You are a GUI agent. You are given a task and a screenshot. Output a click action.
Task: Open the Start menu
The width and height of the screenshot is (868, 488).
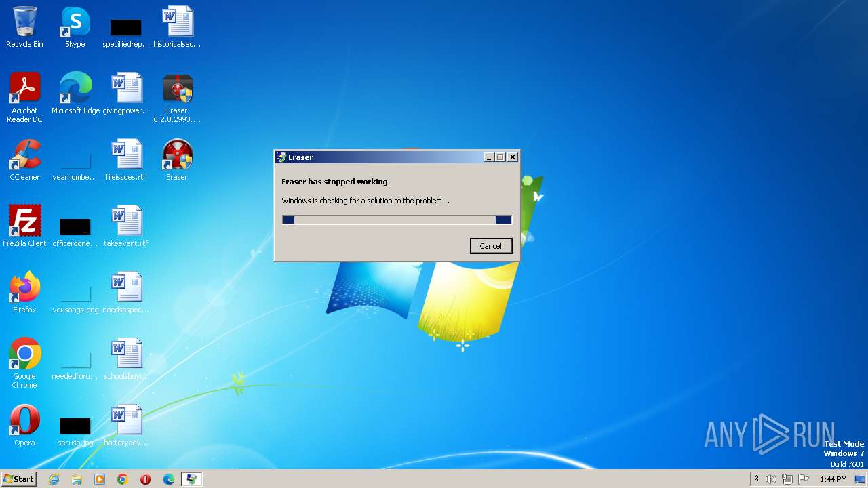pos(18,479)
